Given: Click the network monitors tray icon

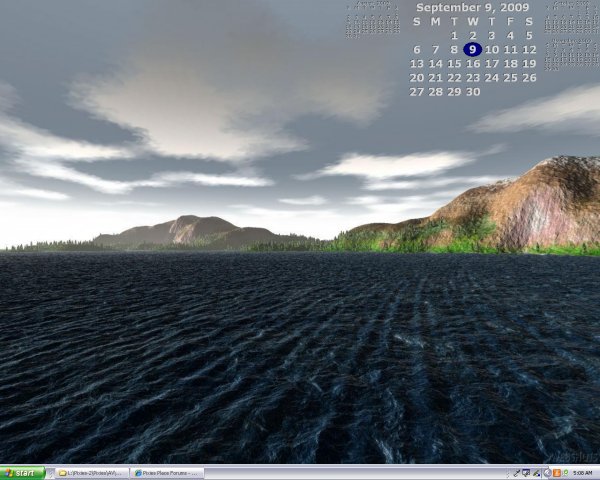Looking at the screenshot, I should point(526,473).
